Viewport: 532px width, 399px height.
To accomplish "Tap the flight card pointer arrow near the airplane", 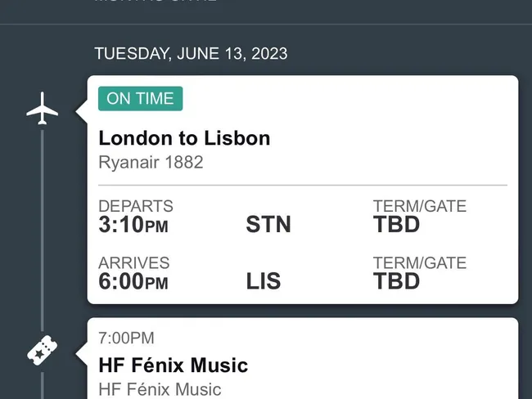I will tap(82, 110).
